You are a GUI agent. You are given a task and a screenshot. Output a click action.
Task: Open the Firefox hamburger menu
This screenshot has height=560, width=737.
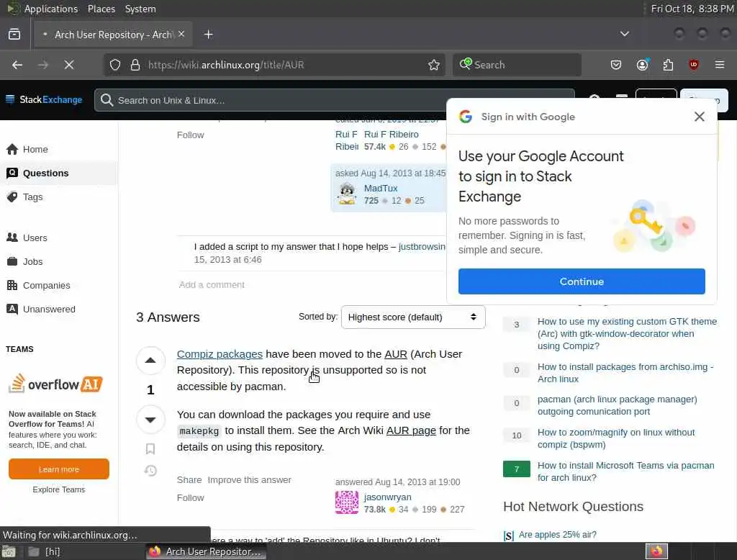click(x=720, y=64)
